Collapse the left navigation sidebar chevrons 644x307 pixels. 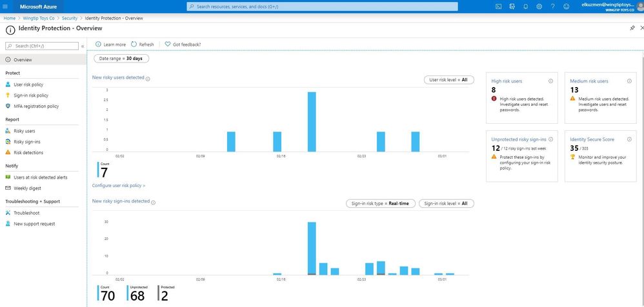pyautogui.click(x=83, y=46)
